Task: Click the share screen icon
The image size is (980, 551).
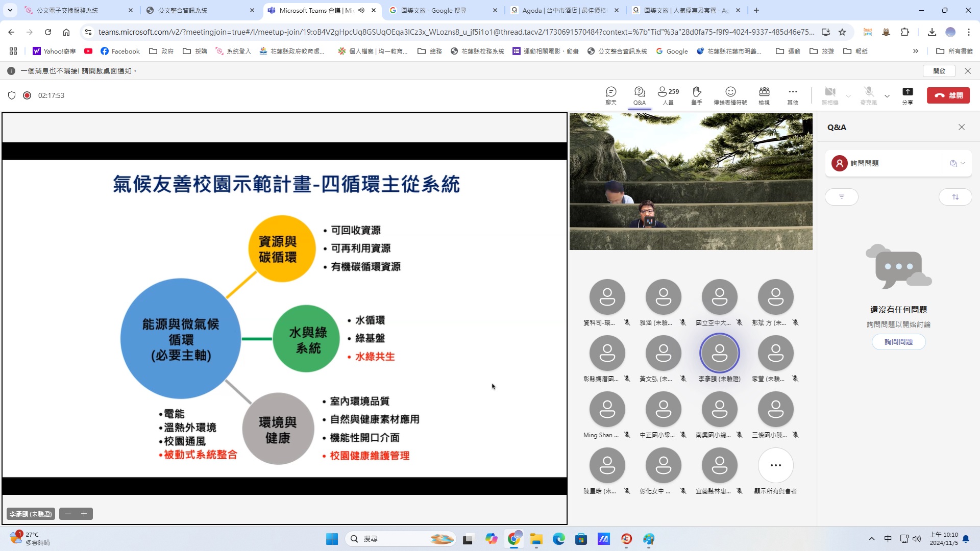Action: [908, 95]
